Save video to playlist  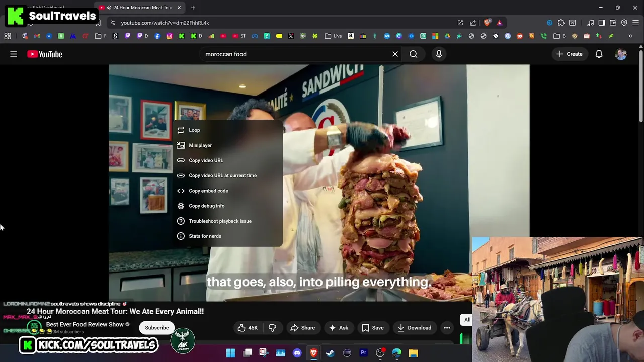(x=373, y=328)
